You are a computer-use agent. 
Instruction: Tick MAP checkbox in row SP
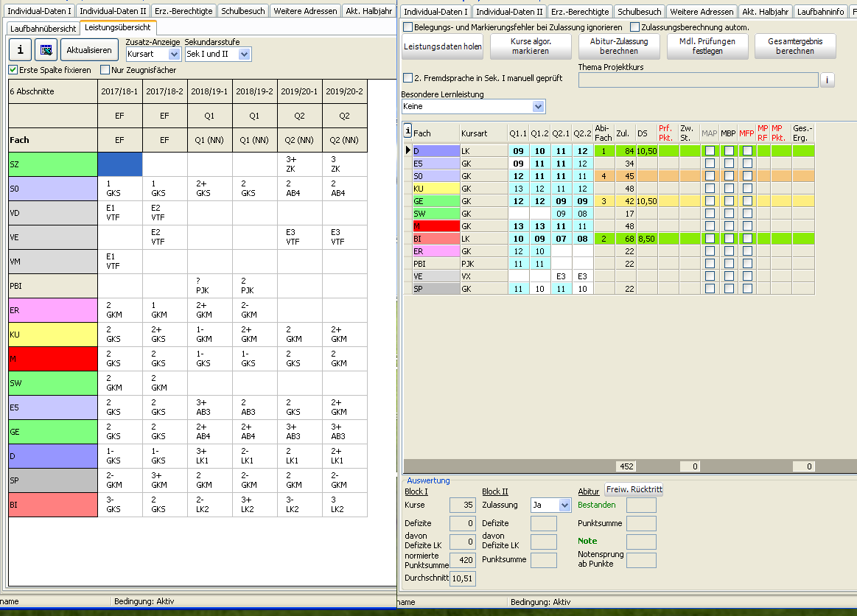(710, 289)
